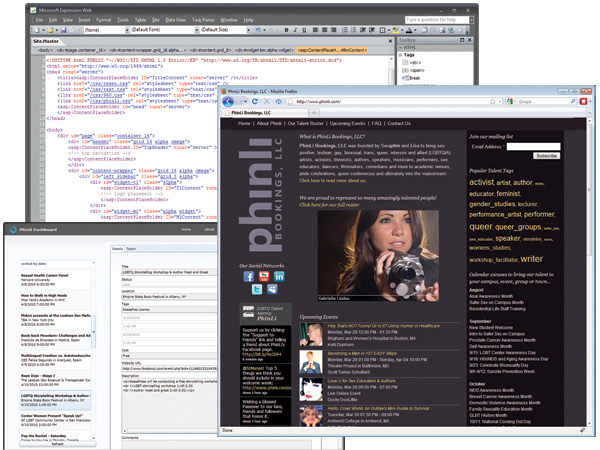This screenshot has width=600, height=450.
Task: Click the Firefox Reload icon
Action: pos(254,101)
